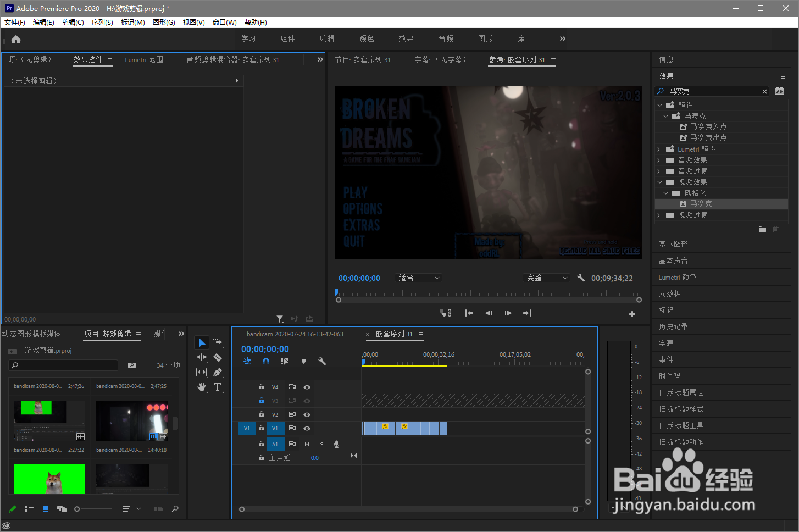This screenshot has width=799, height=532.
Task: Click the delete custom item trash icon
Action: (x=775, y=229)
